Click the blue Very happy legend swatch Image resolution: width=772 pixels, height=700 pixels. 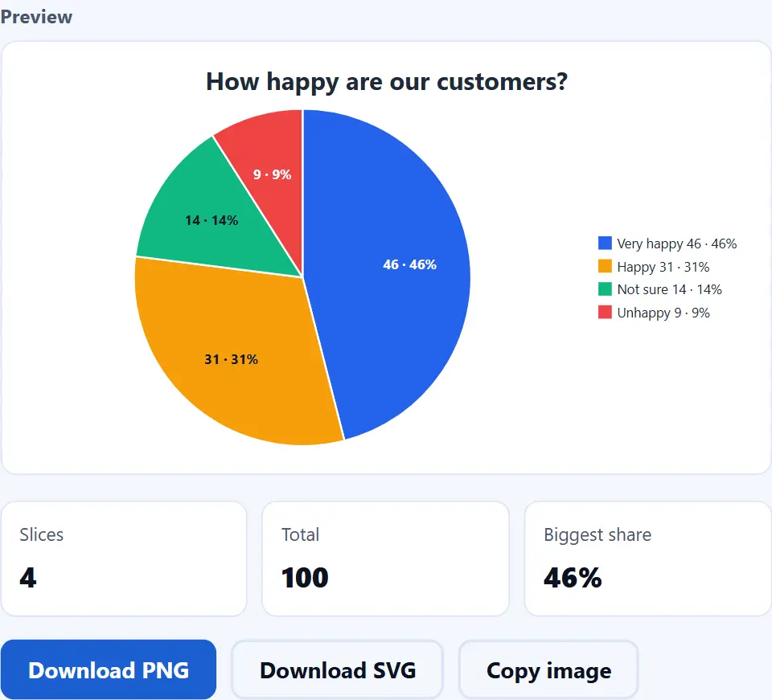coord(605,243)
